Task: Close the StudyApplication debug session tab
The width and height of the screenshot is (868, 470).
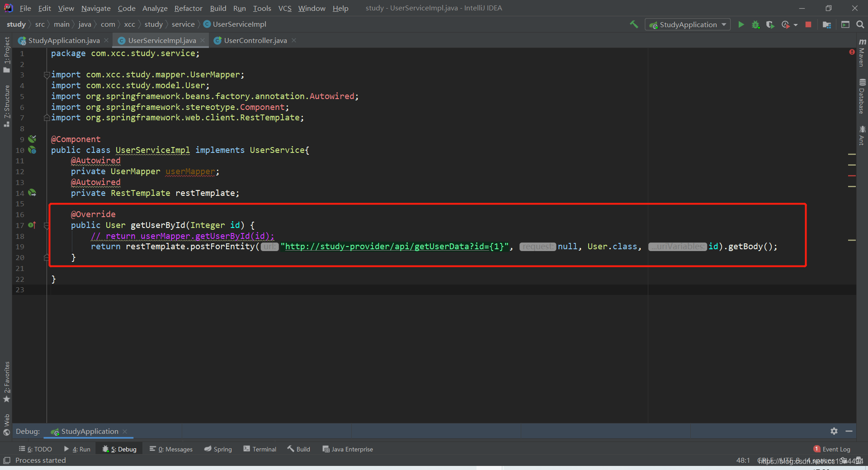Action: (125, 431)
